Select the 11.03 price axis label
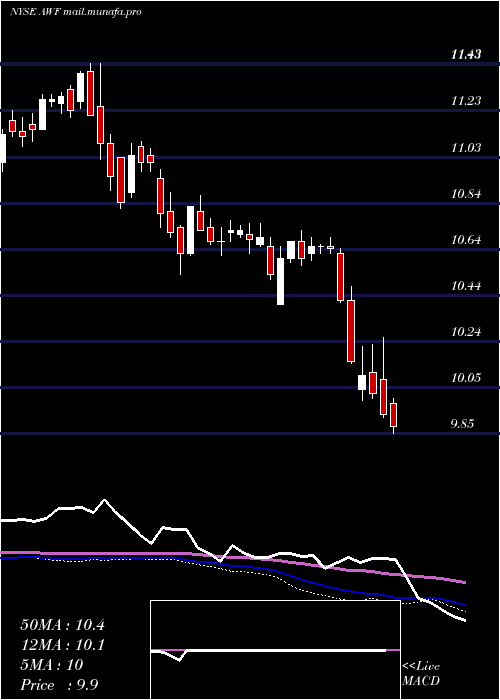 point(466,148)
